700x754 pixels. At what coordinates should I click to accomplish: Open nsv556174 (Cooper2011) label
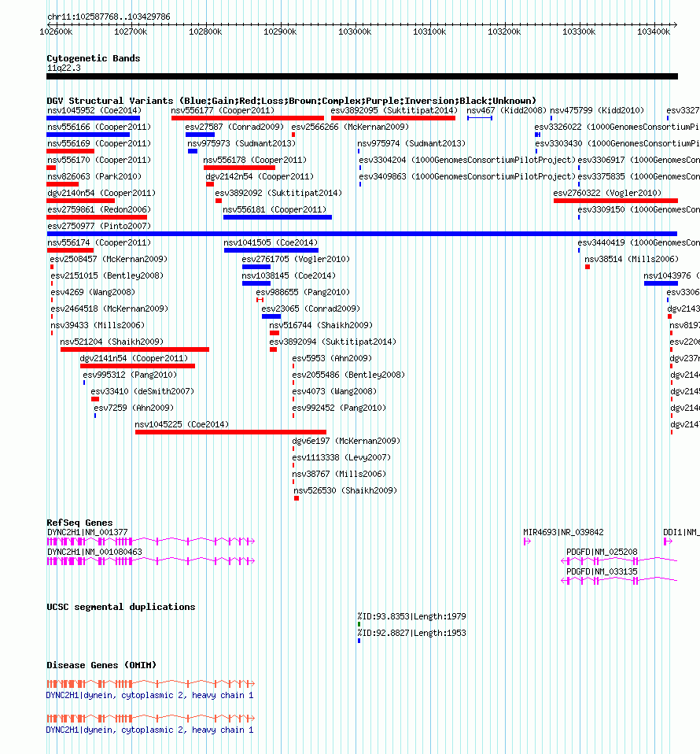coord(99,242)
